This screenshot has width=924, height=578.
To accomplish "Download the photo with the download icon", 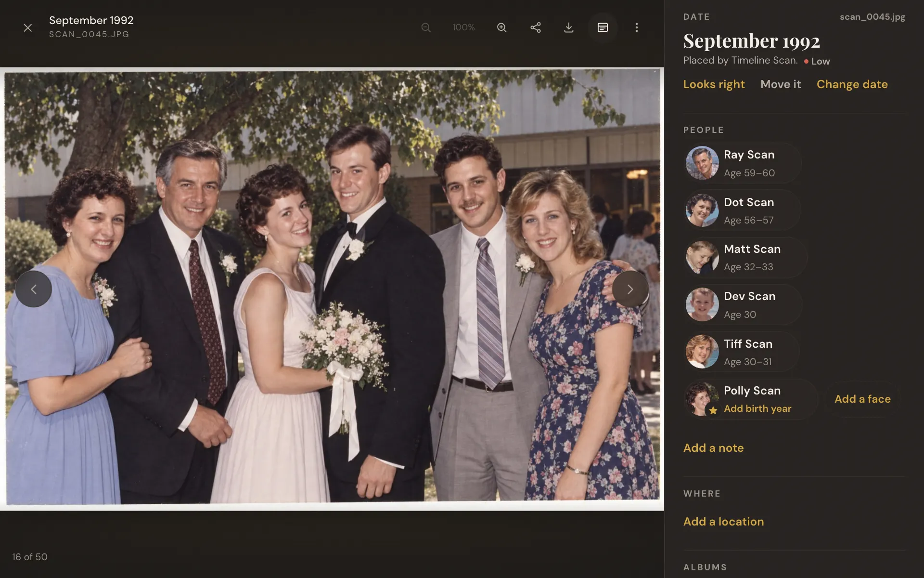I will coord(569,27).
